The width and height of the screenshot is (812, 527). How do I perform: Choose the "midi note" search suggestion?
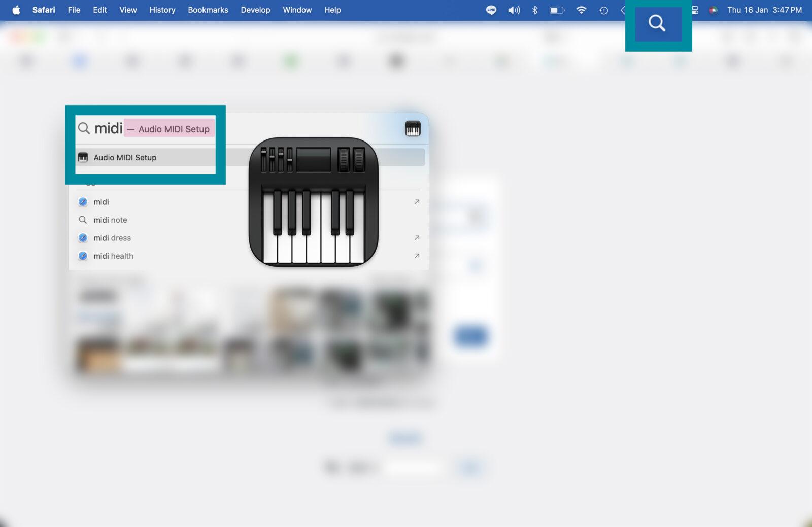(x=110, y=220)
